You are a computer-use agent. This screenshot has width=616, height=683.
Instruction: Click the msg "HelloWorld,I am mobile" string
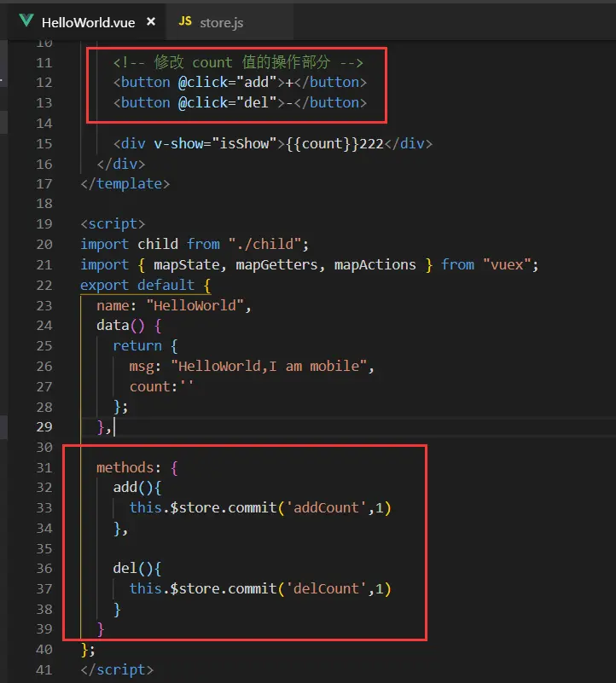click(x=269, y=366)
